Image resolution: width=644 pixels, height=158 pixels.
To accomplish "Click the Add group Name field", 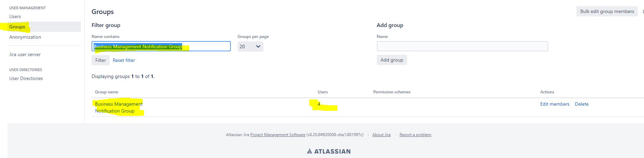I will tap(462, 46).
